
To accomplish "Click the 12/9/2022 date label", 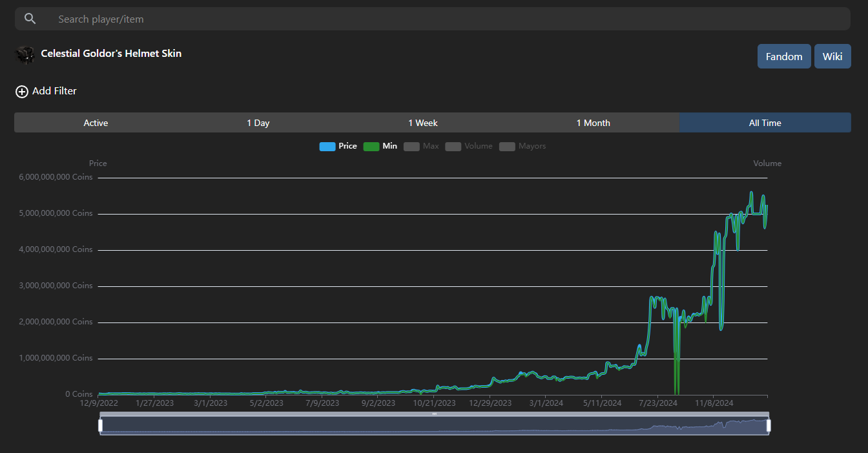I will (x=99, y=403).
